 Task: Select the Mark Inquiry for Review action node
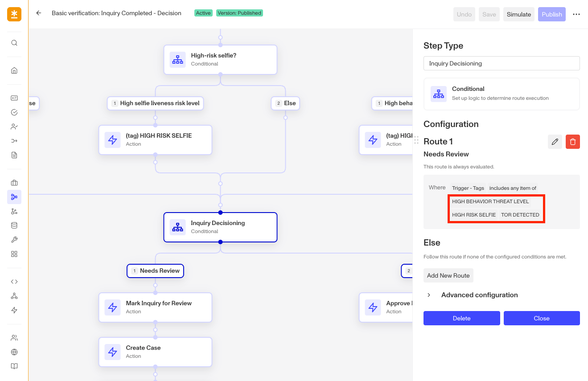[155, 307]
